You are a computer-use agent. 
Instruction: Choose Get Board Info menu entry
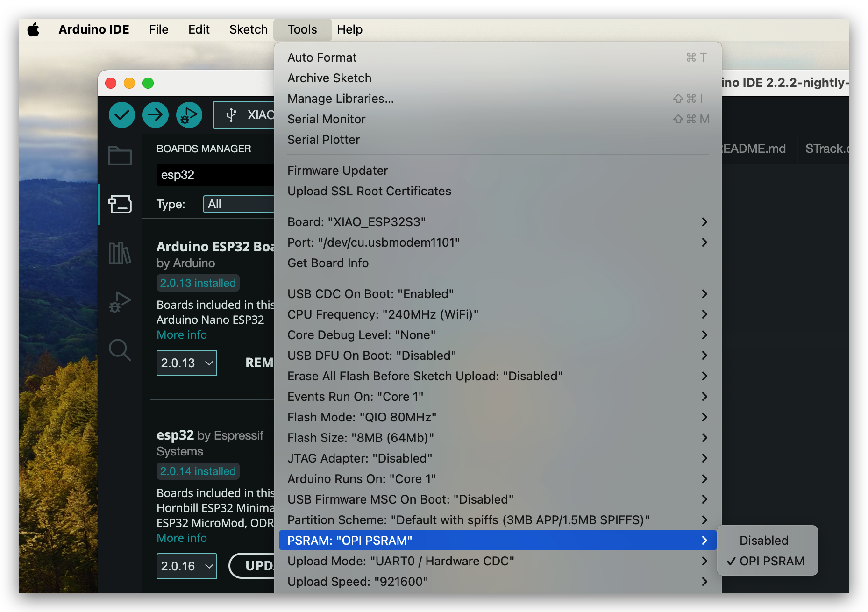click(x=498, y=263)
